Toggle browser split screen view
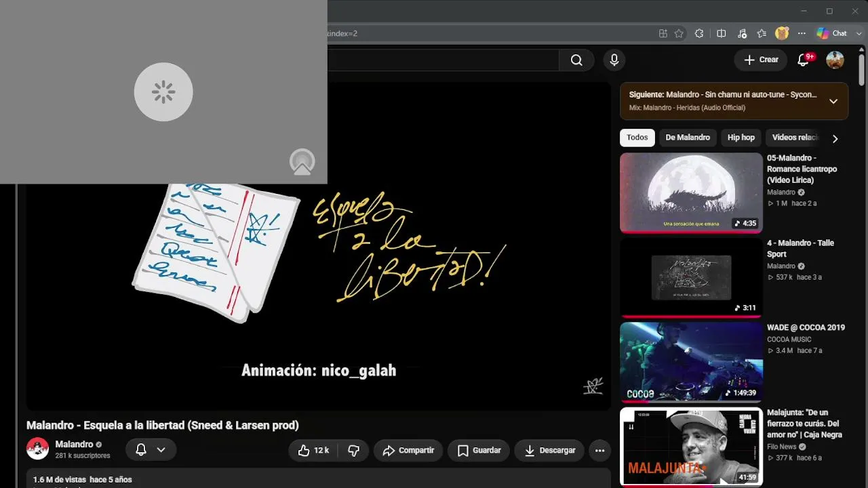 tap(722, 33)
